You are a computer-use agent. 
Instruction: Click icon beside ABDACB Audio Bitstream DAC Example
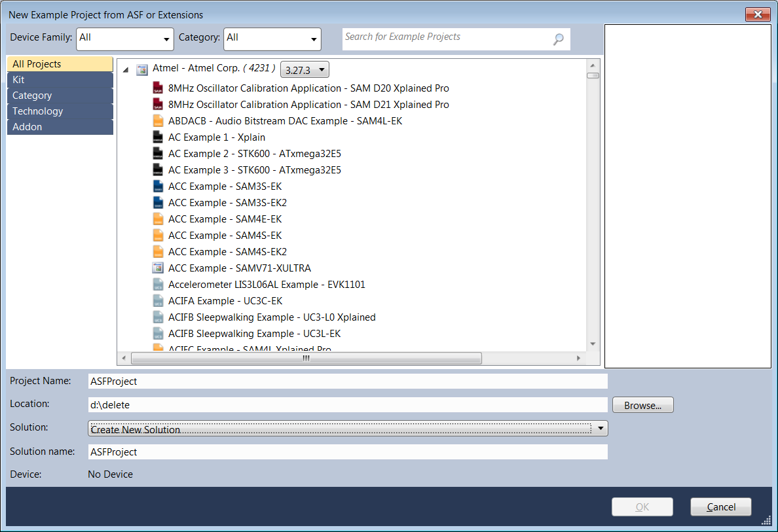pyautogui.click(x=158, y=121)
